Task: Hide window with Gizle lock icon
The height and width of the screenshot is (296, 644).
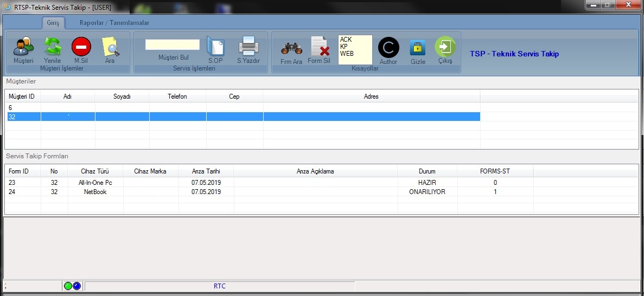Action: pyautogui.click(x=418, y=48)
